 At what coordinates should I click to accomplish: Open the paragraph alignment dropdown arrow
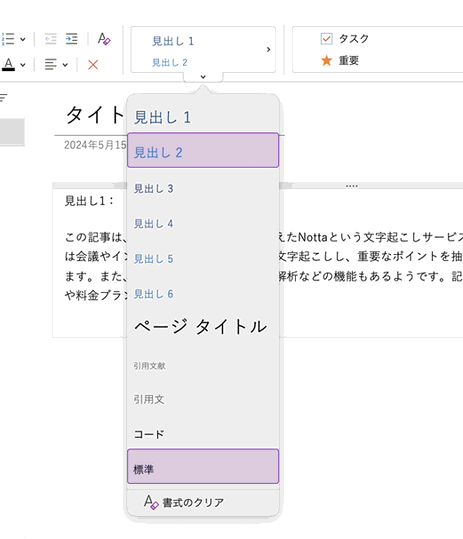point(65,65)
